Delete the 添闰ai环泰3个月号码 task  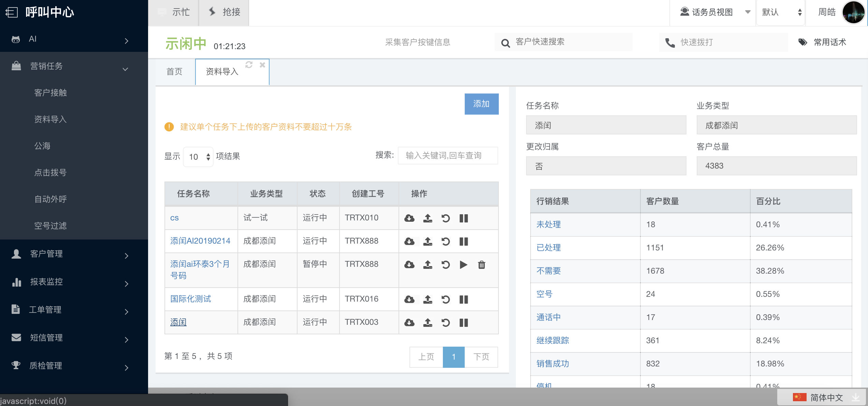point(481,264)
